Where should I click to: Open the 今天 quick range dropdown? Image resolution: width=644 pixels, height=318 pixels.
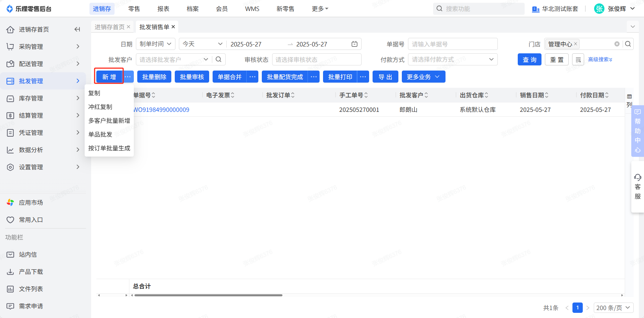(x=202, y=44)
